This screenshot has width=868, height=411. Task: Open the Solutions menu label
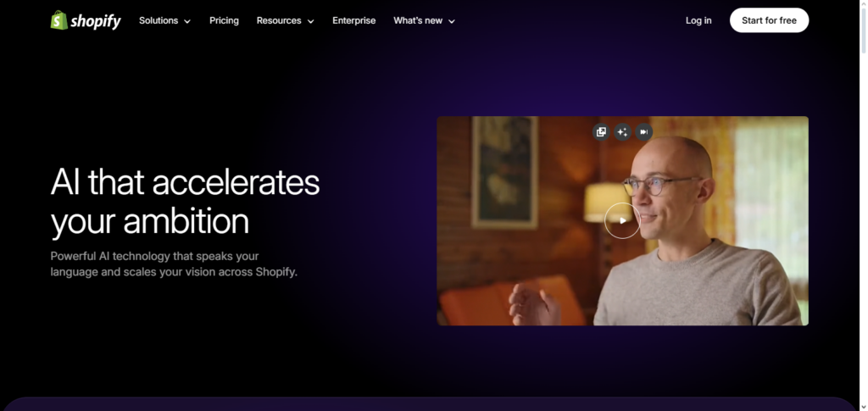pyautogui.click(x=159, y=20)
